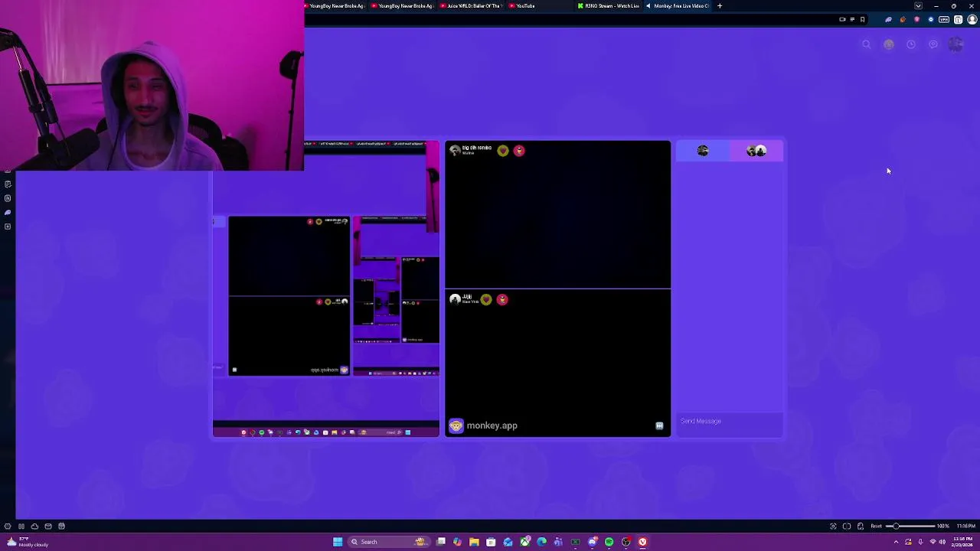Show hidden system tray icons
Viewport: 980px width, 551px height.
pos(896,543)
